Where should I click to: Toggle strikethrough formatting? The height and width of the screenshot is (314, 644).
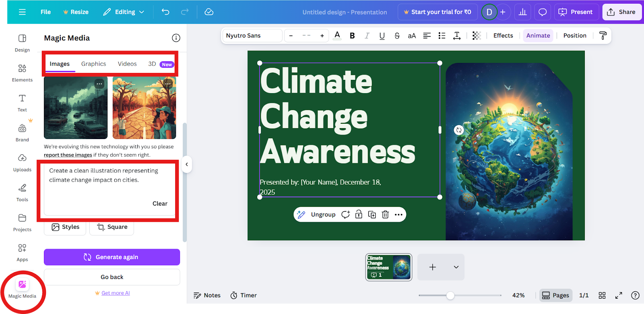[397, 35]
